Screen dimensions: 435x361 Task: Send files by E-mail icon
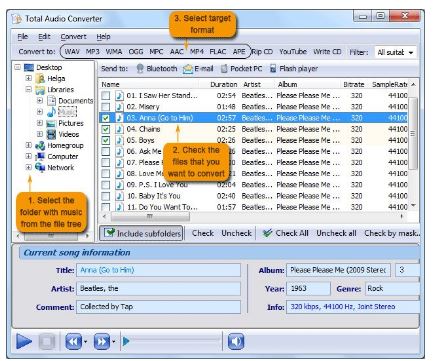[188, 69]
